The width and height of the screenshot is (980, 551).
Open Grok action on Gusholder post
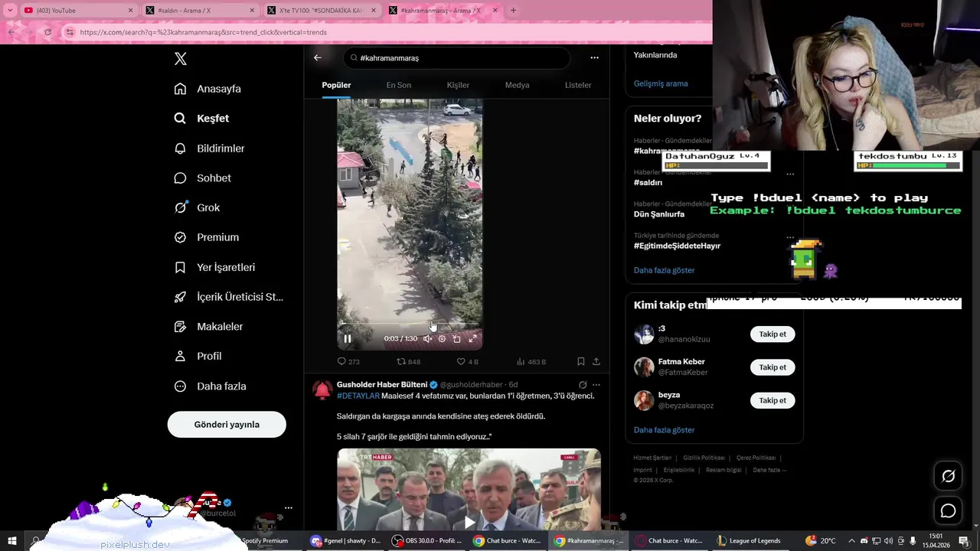(x=583, y=384)
